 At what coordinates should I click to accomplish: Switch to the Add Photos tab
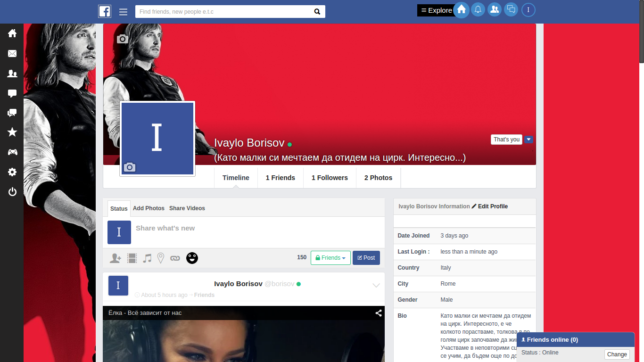click(x=149, y=208)
